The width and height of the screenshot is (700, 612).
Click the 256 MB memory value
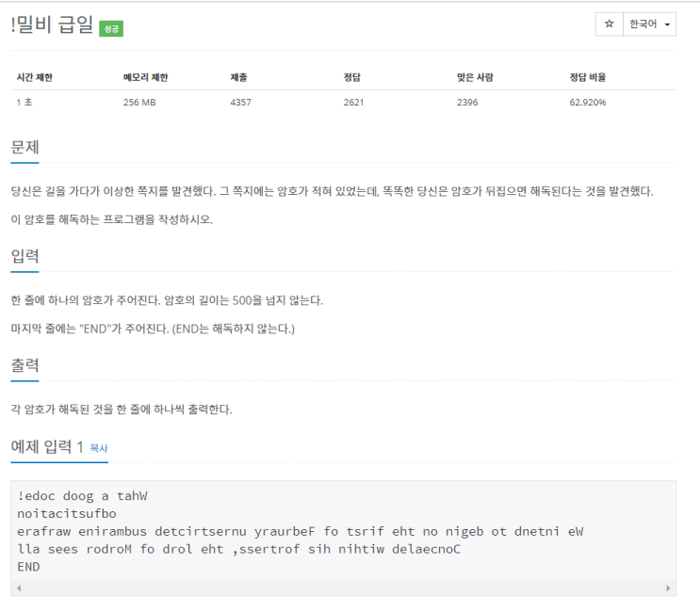(x=139, y=102)
